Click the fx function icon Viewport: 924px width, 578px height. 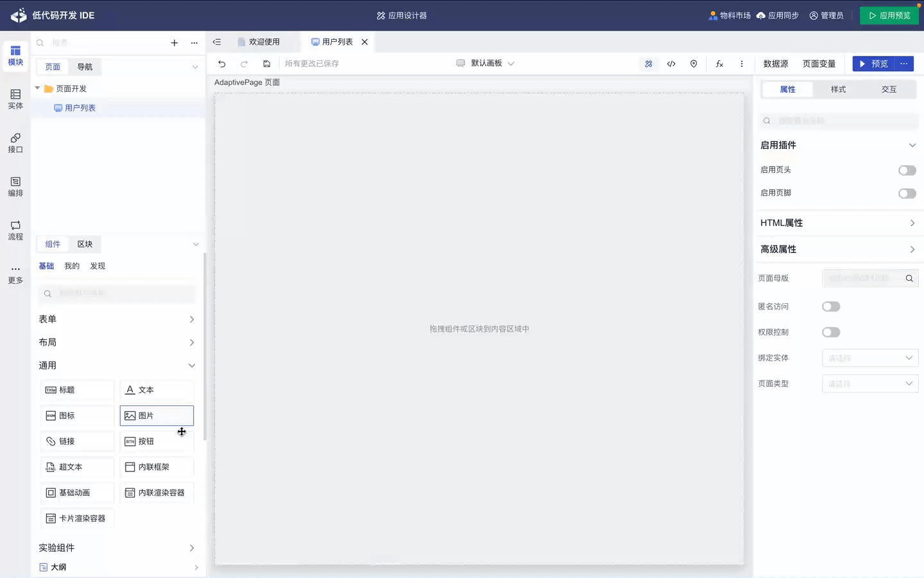click(x=719, y=64)
